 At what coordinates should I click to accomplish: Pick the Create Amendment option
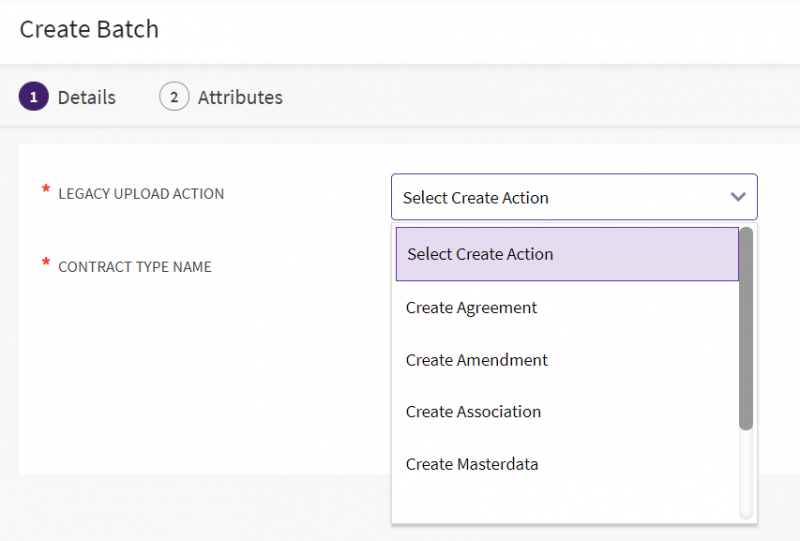(x=567, y=360)
